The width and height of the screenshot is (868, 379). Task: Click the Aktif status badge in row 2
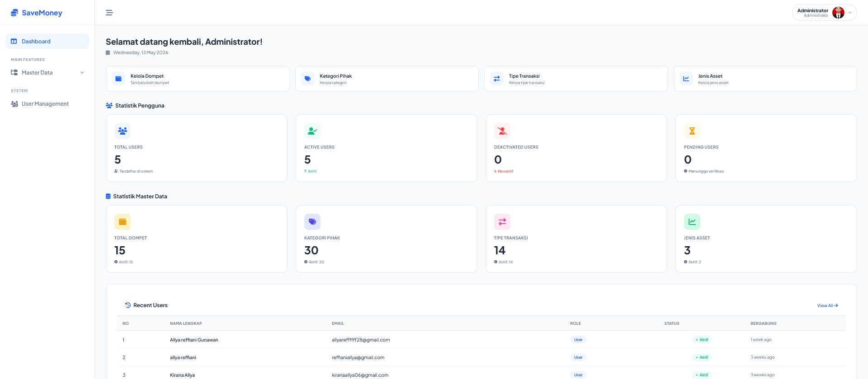(x=702, y=357)
